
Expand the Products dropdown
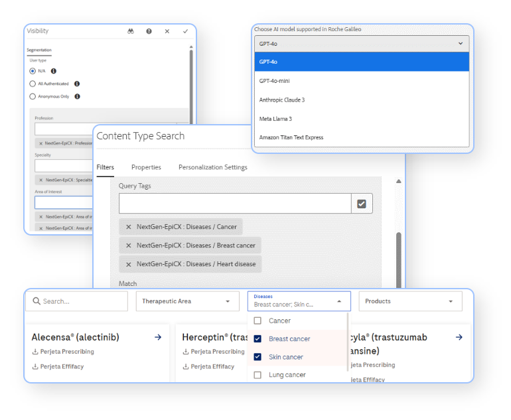click(x=411, y=301)
